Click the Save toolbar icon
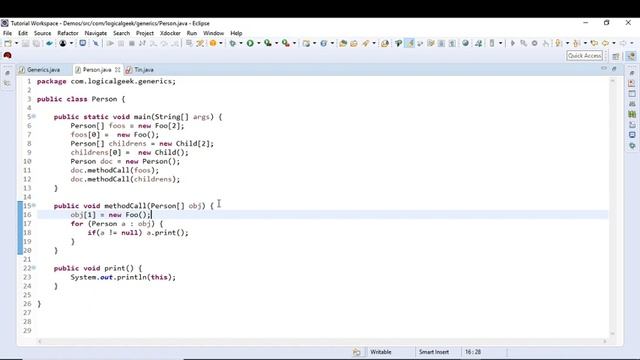Screen dimensions: 640x360 (26, 43)
